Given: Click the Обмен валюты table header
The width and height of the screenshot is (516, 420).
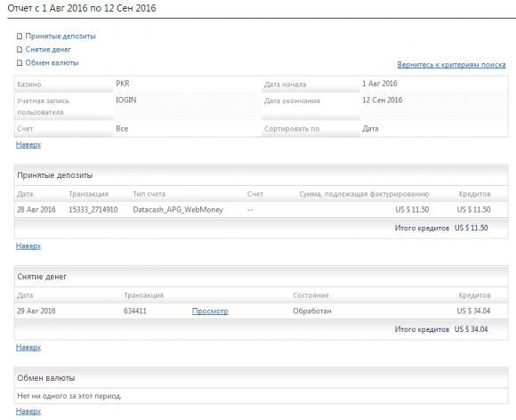Looking at the screenshot, I should [x=262, y=378].
